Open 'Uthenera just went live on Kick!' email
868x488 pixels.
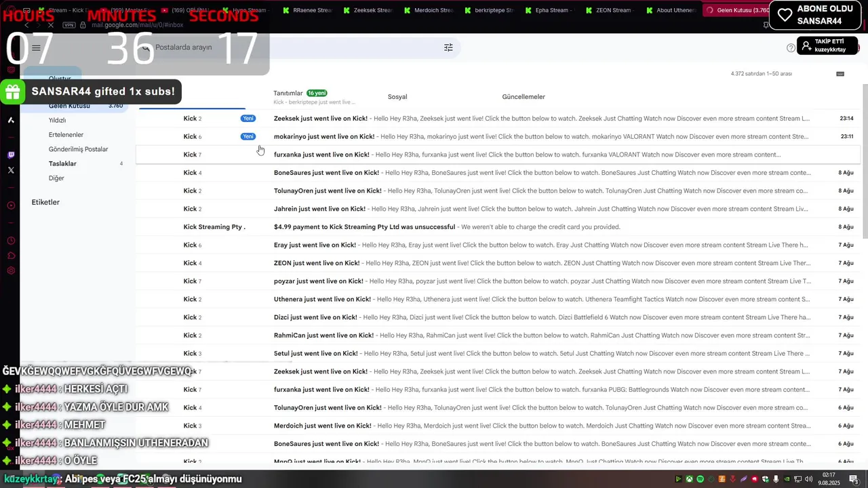tap(498, 300)
